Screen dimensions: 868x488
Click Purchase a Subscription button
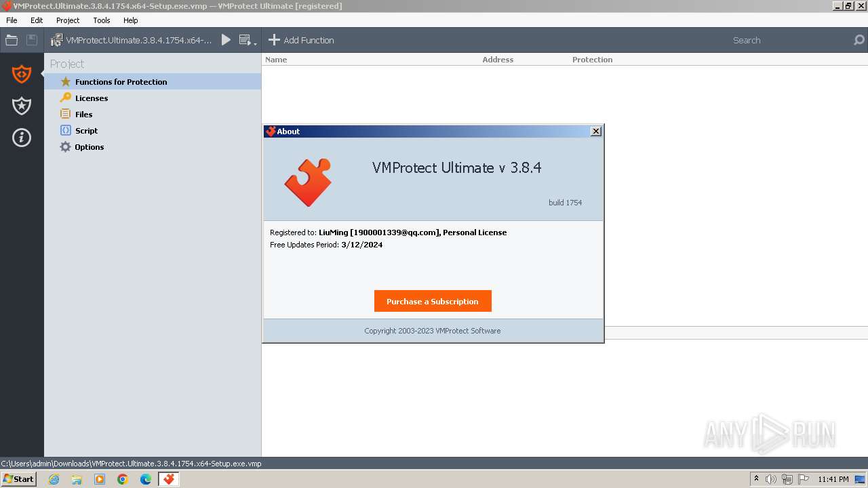pos(433,301)
